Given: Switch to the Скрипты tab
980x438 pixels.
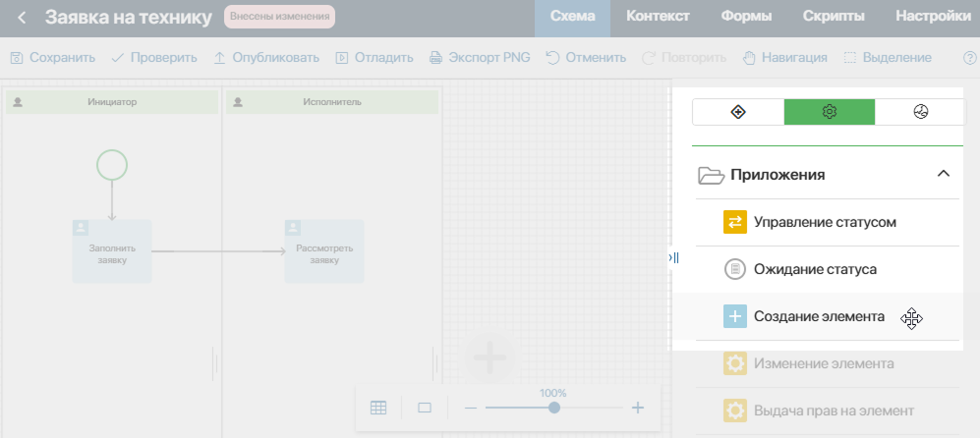Looking at the screenshot, I should pyautogui.click(x=834, y=17).
